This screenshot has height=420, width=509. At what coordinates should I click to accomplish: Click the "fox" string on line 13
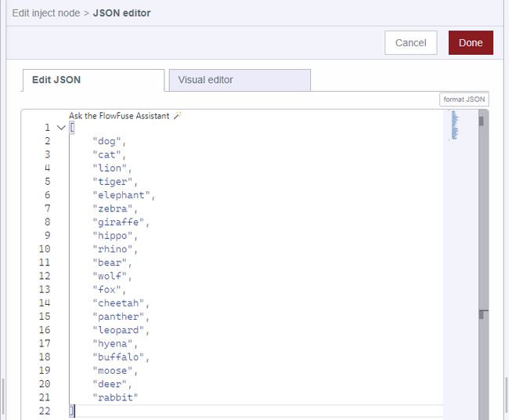106,289
